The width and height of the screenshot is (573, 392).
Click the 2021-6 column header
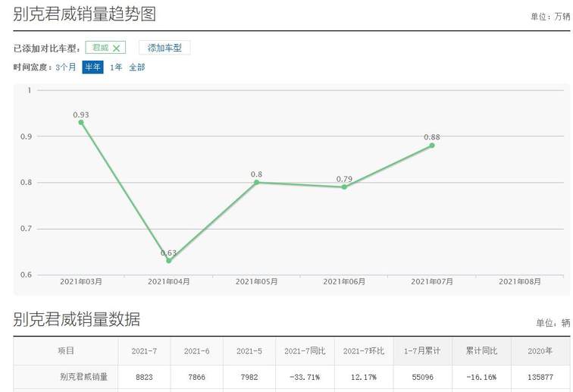coord(196,351)
